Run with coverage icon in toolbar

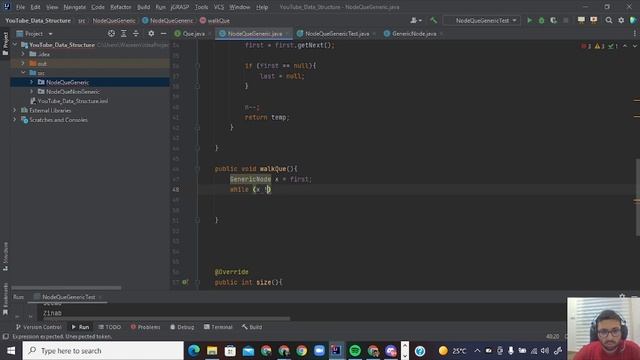tap(553, 20)
